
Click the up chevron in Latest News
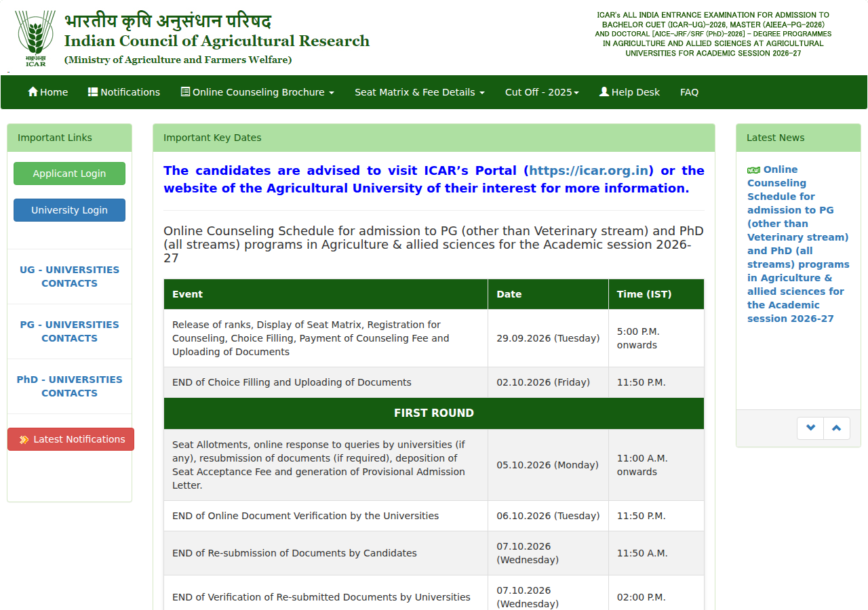pyautogui.click(x=837, y=428)
